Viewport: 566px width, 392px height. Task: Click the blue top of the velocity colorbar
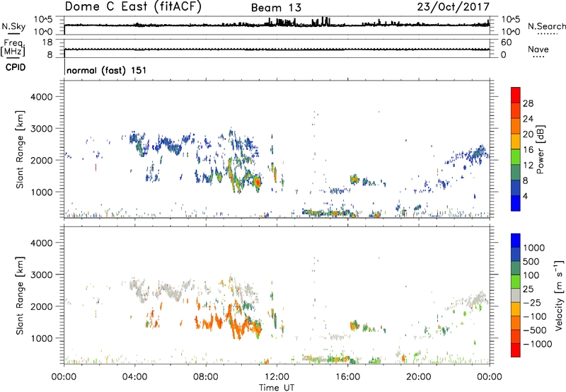tap(516, 241)
